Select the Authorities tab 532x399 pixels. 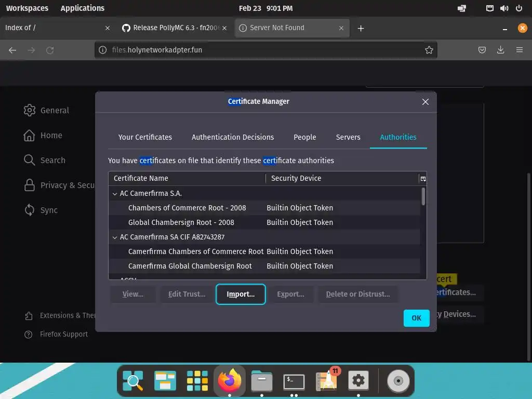[x=398, y=137]
